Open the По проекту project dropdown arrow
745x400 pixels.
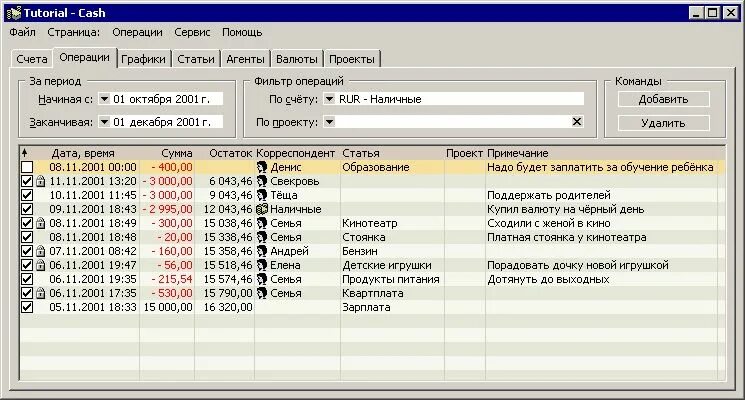coord(329,122)
